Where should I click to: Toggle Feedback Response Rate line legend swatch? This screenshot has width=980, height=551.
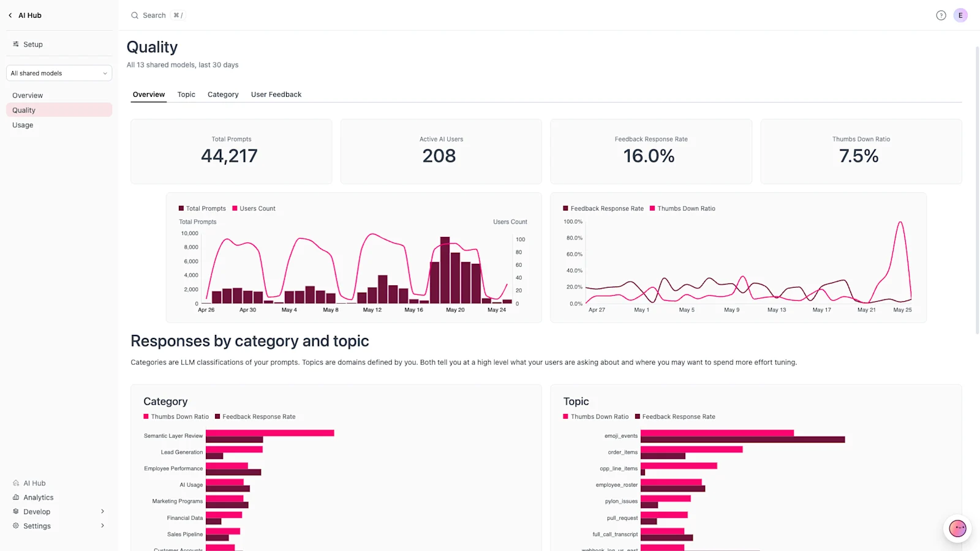point(565,208)
